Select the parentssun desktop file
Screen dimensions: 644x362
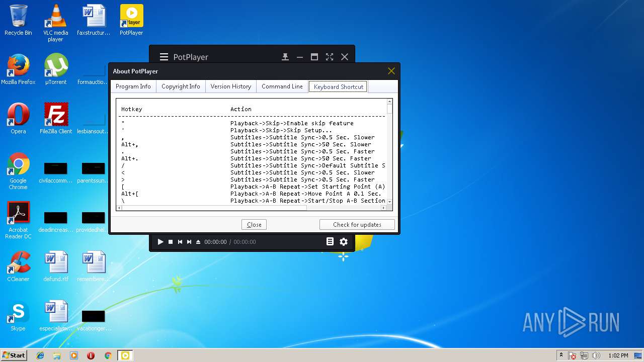94,172
